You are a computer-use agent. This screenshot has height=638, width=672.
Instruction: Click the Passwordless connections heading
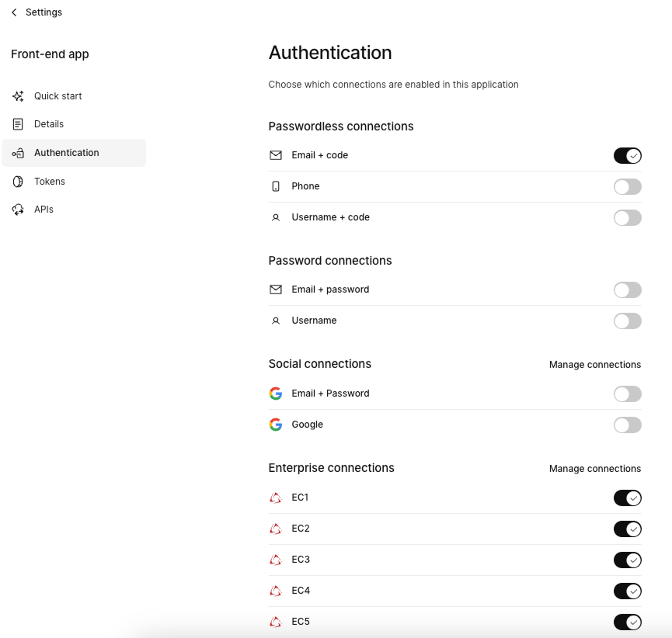coord(341,126)
